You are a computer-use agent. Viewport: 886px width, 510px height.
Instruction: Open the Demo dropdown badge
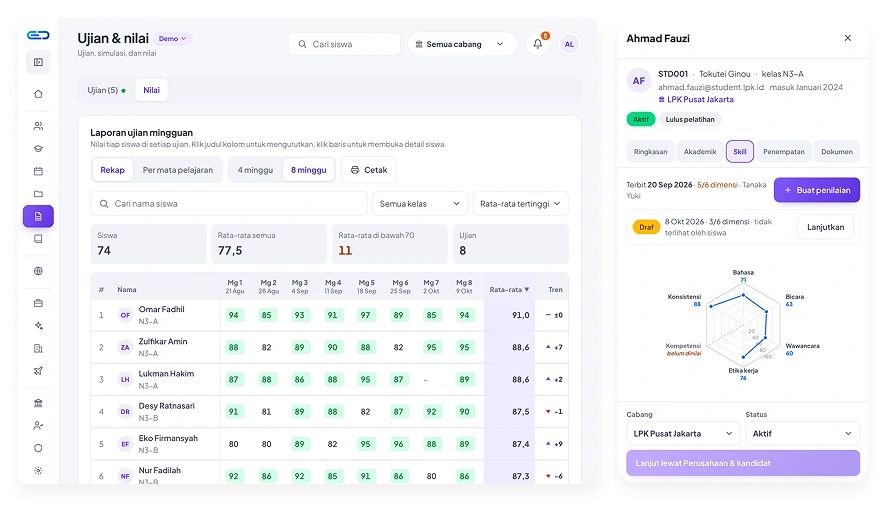click(x=172, y=38)
